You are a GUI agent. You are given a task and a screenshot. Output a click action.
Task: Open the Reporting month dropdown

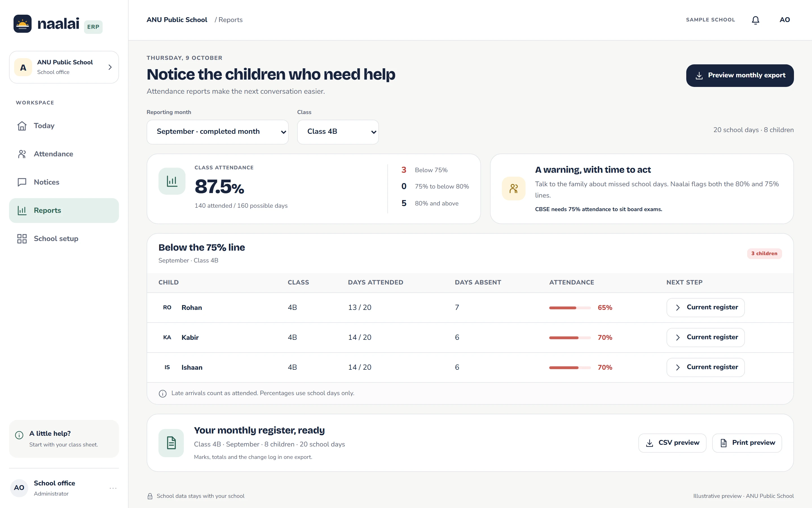(217, 132)
